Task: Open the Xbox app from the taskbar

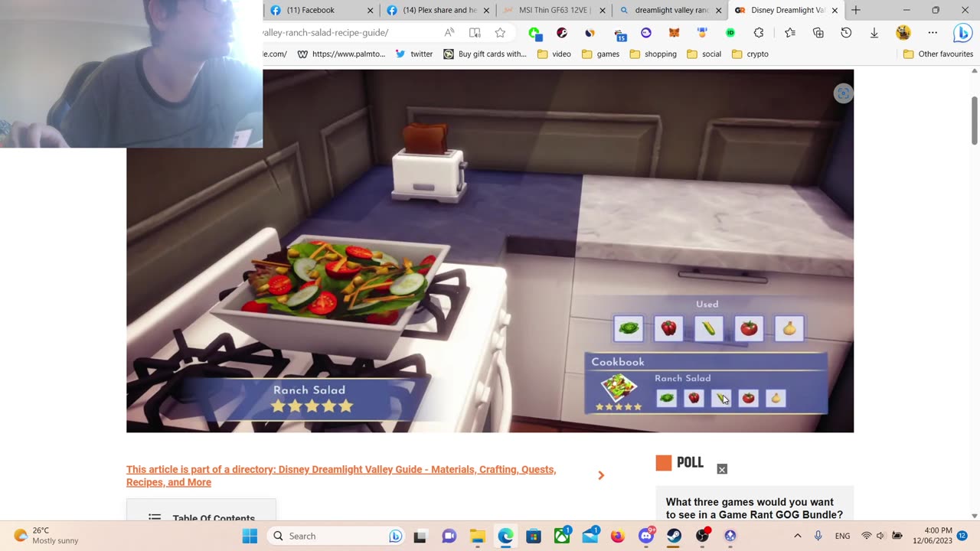Action: pos(562,536)
